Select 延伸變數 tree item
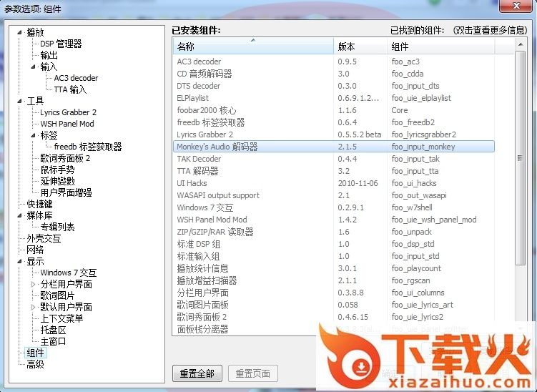 (57, 181)
